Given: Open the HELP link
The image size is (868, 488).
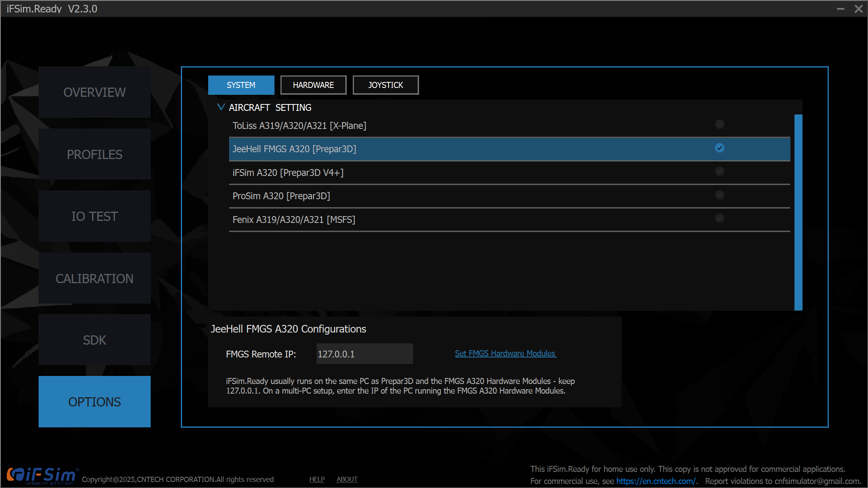Looking at the screenshot, I should click(x=317, y=479).
